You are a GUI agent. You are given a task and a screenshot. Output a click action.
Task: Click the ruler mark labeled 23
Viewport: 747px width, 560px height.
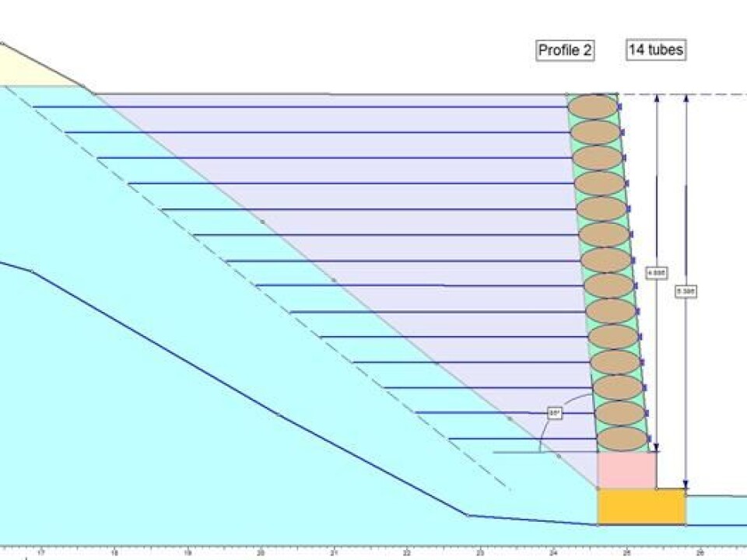click(480, 553)
